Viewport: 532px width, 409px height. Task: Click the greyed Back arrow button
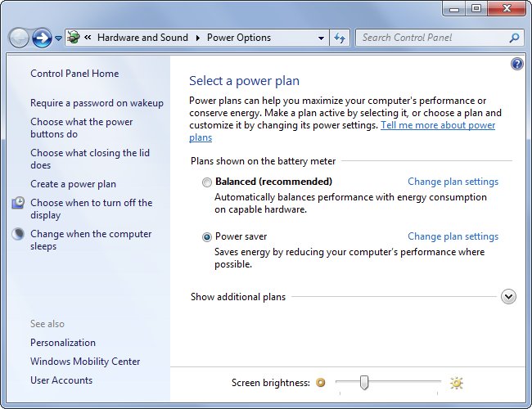click(x=19, y=38)
